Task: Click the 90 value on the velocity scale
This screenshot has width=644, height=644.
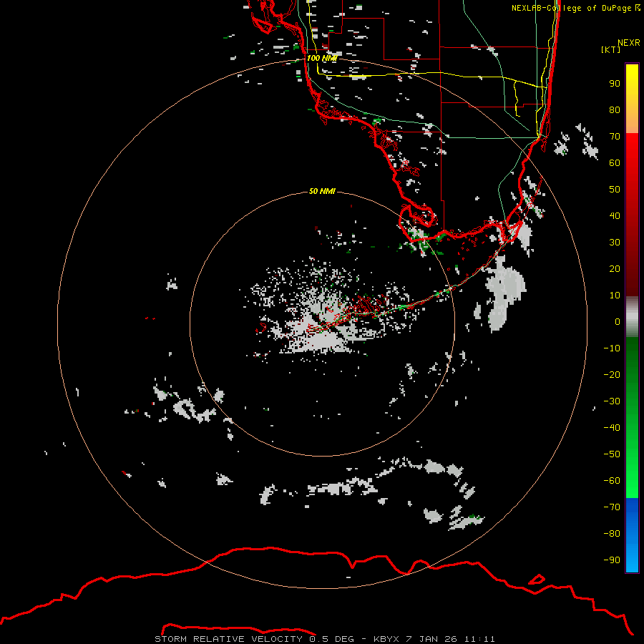Action: click(x=615, y=84)
